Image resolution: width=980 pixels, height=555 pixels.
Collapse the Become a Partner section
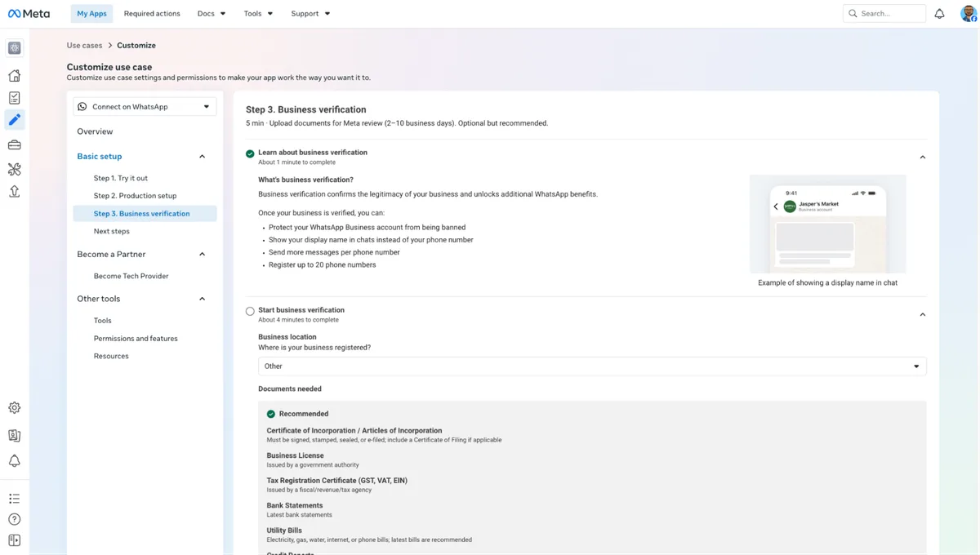point(203,255)
